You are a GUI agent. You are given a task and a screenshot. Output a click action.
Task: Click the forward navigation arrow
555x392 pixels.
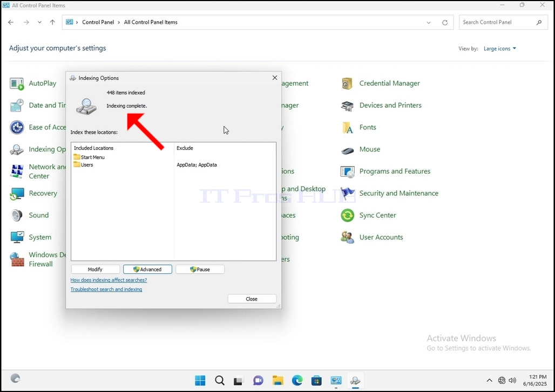pyautogui.click(x=26, y=22)
